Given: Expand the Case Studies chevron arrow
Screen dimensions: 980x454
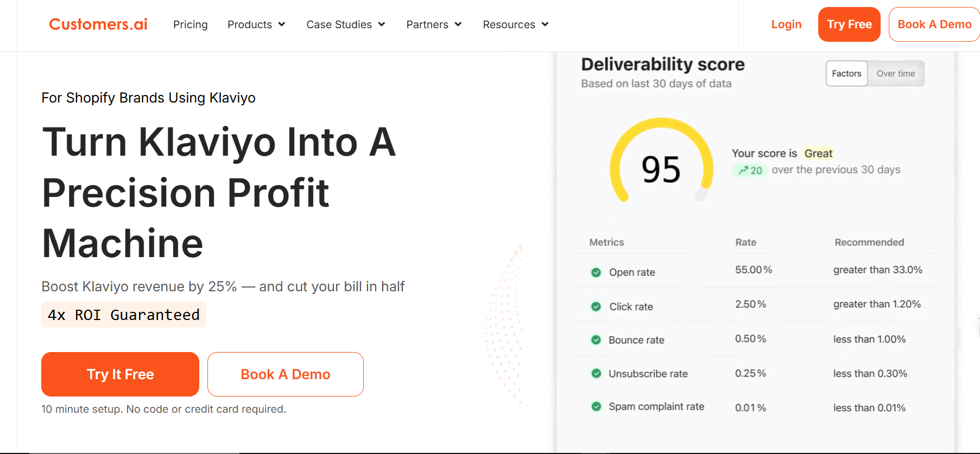Looking at the screenshot, I should coord(382,24).
